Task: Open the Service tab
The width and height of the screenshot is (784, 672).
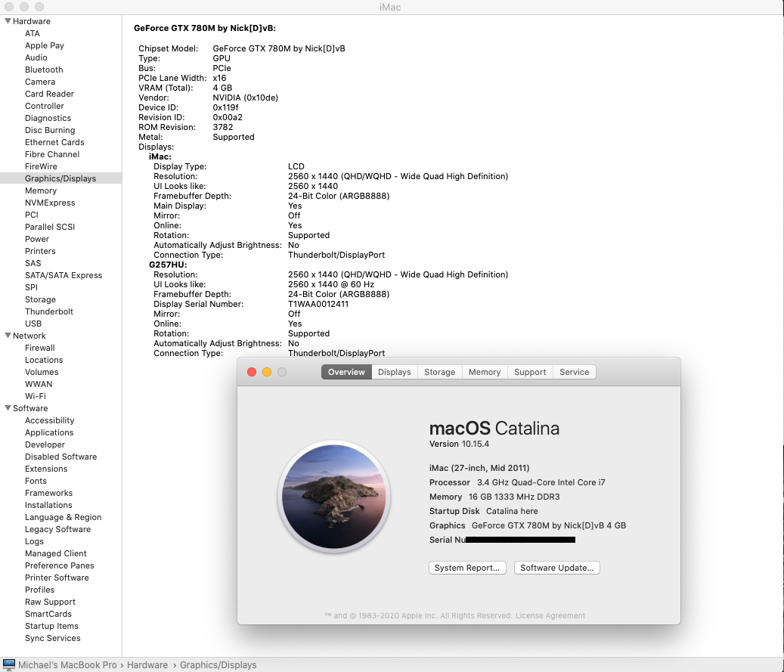Action: pos(574,372)
